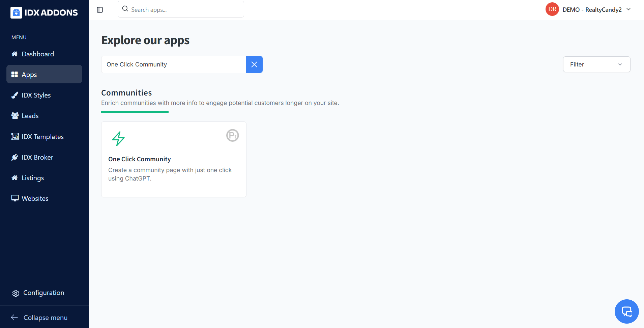Open IDX Broker plug icon
The height and width of the screenshot is (328, 644).
15,157
